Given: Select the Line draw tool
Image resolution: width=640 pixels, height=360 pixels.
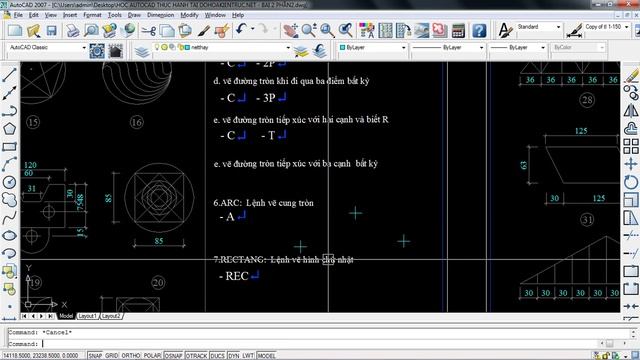Looking at the screenshot, I should 9,75.
